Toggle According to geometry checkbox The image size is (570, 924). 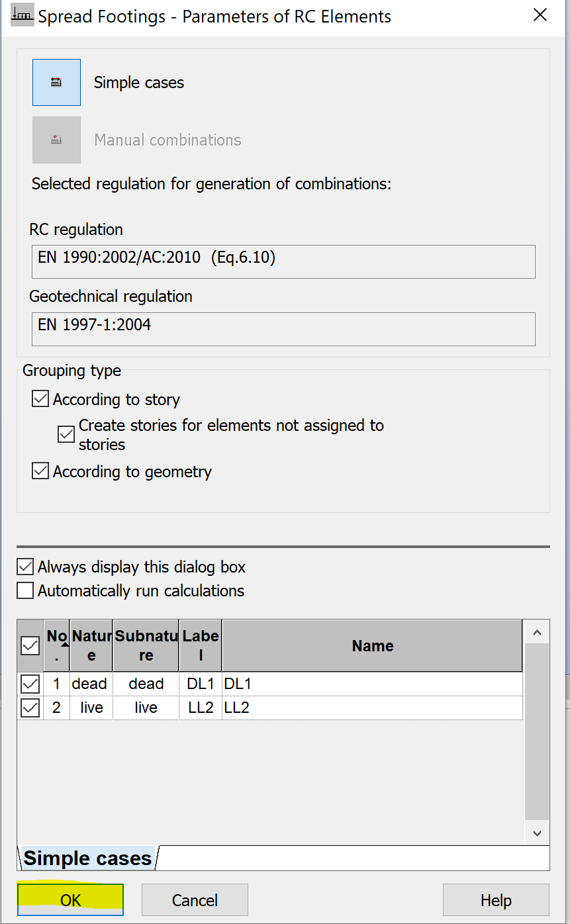pyautogui.click(x=40, y=471)
